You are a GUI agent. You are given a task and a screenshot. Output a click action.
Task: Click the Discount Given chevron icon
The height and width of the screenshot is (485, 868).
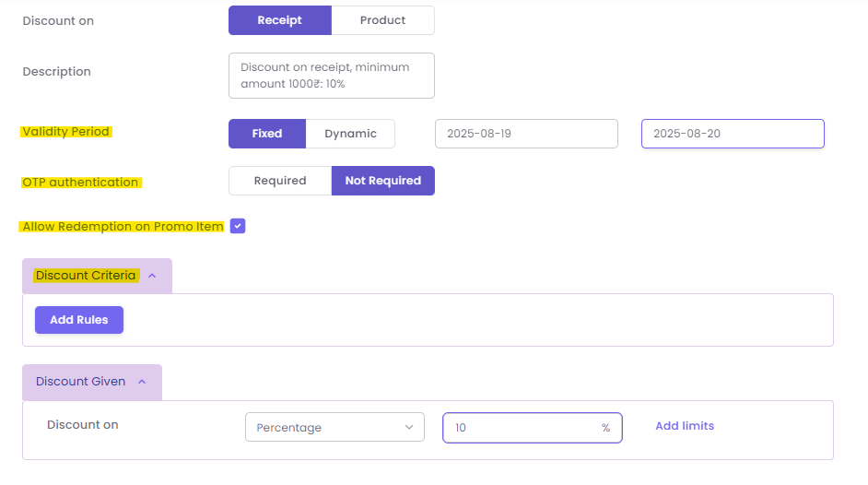click(142, 382)
